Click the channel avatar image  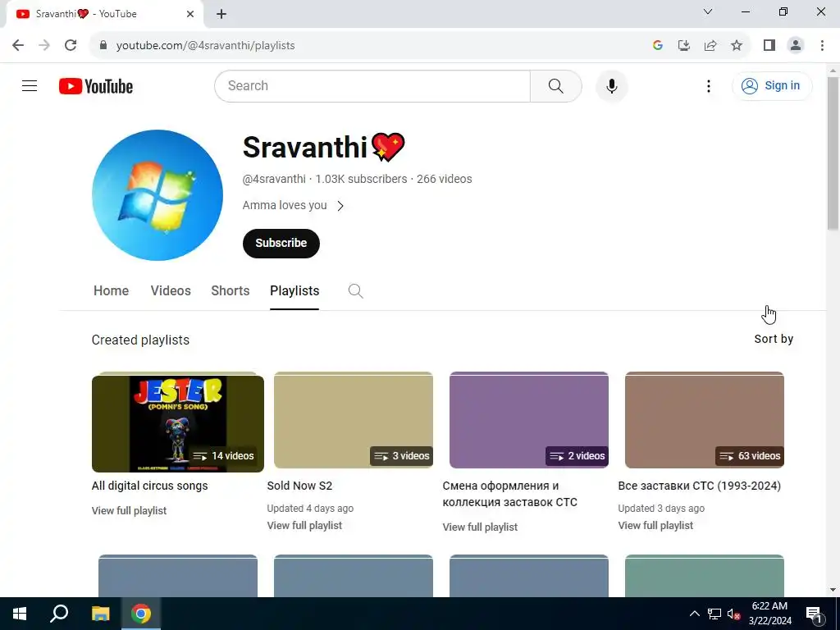pos(157,195)
